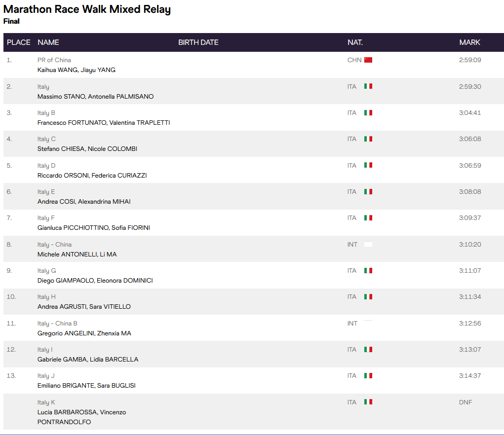504x435 pixels.
Task: Click the PR of China team label
Action: pos(54,60)
